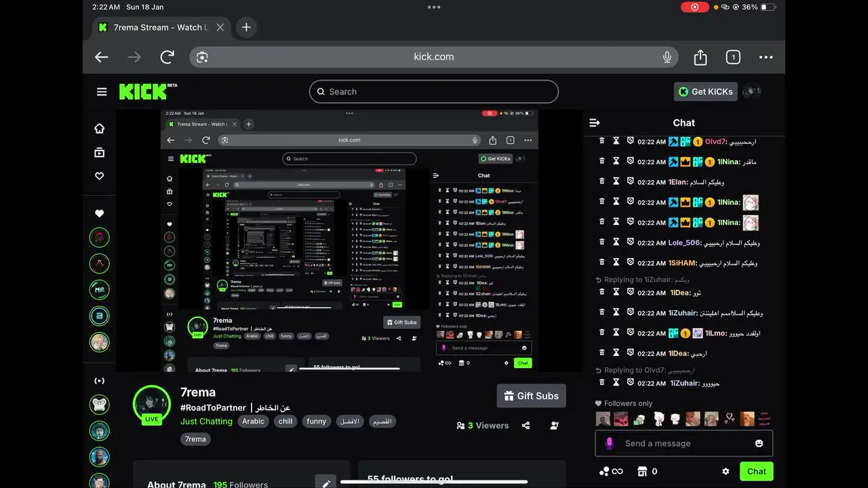Click username 1ILmo in chat
Viewport: 868px width, 488px height.
click(715, 333)
